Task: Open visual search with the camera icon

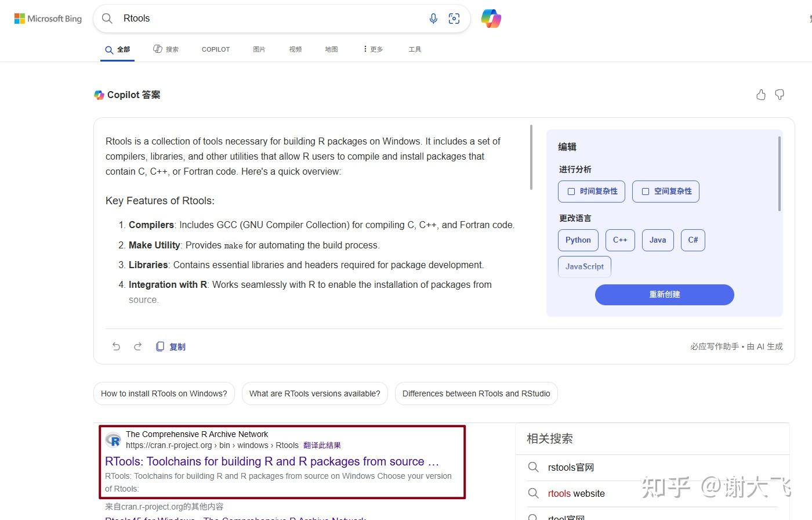Action: (x=454, y=18)
